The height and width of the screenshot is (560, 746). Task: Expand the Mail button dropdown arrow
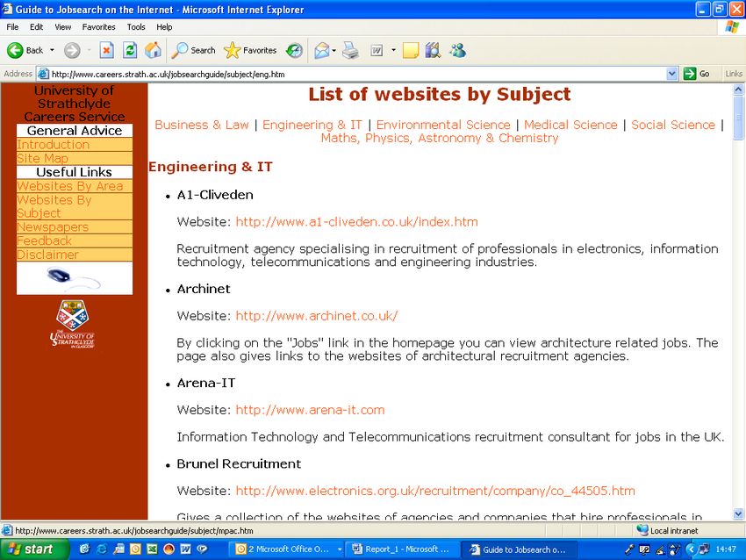tap(334, 50)
